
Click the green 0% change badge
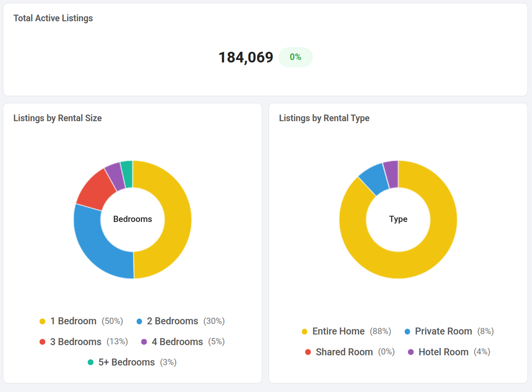click(x=296, y=57)
